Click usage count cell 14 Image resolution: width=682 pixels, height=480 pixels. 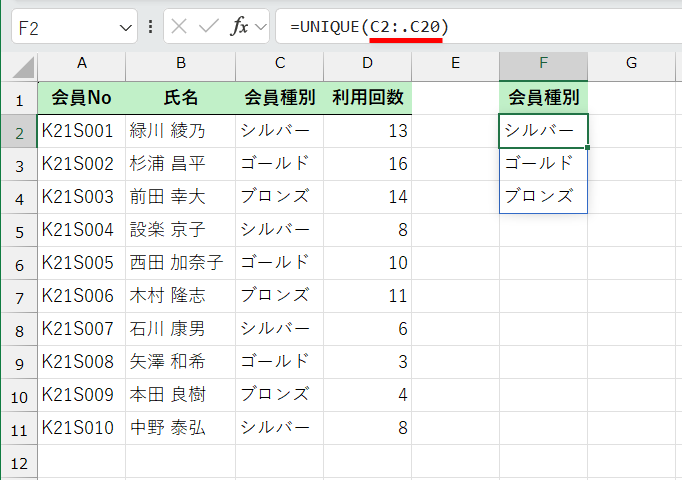click(368, 197)
